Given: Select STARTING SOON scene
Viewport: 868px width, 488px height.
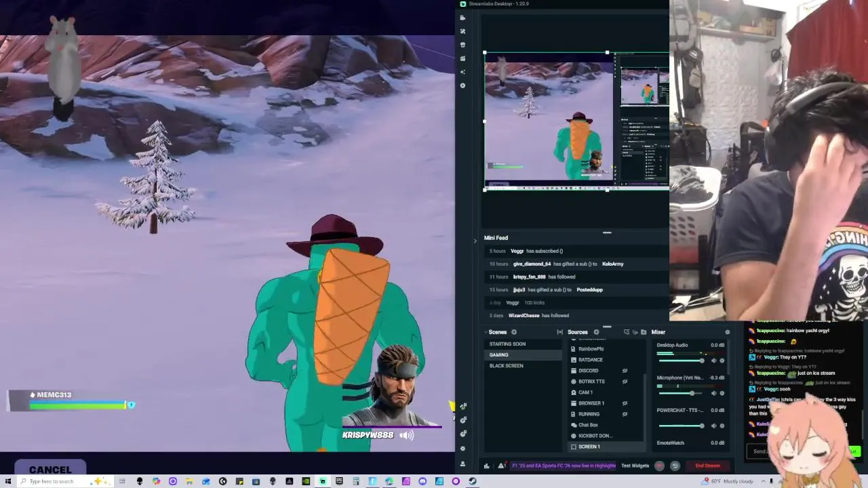Looking at the screenshot, I should click(522, 344).
